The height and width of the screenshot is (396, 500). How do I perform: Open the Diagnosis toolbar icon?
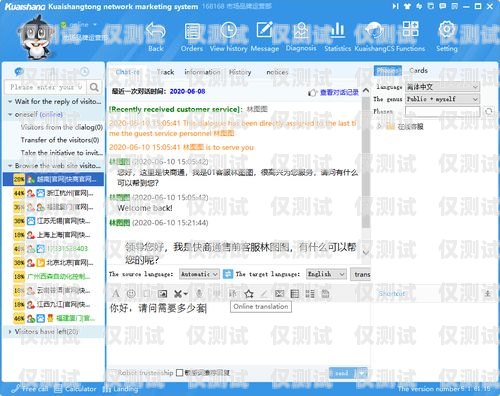tap(301, 31)
